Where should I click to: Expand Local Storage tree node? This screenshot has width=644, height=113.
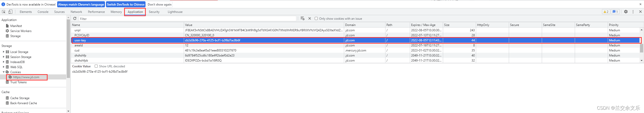4,52
